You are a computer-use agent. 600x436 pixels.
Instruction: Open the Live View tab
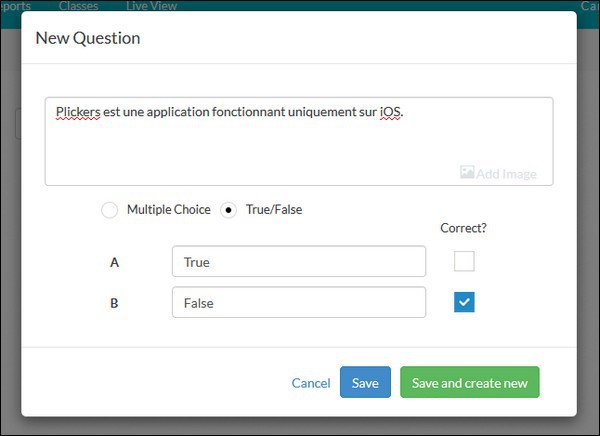151,6
